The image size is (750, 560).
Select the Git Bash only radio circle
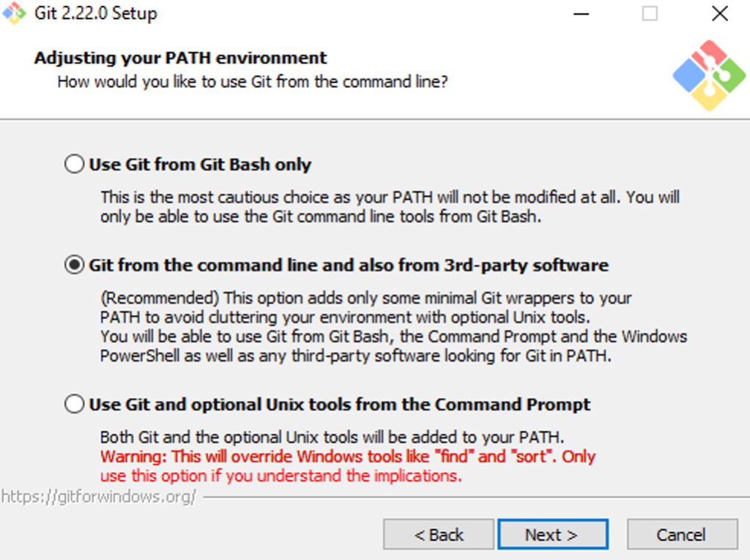pos(74,164)
